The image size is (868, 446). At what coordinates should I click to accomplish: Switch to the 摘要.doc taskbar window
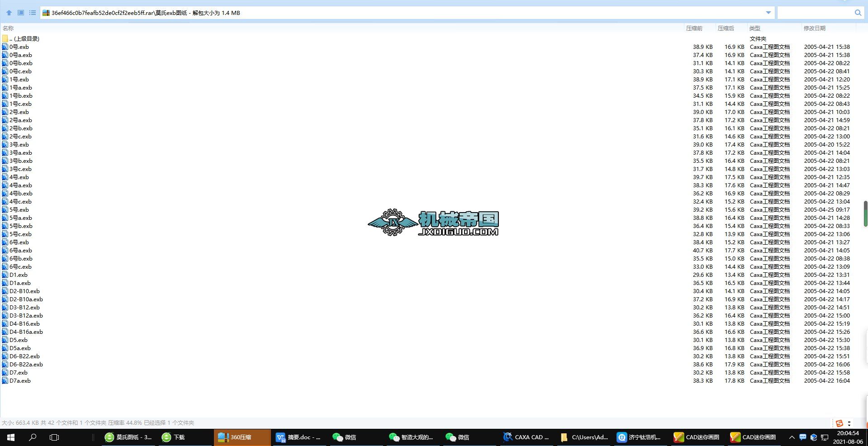[299, 437]
